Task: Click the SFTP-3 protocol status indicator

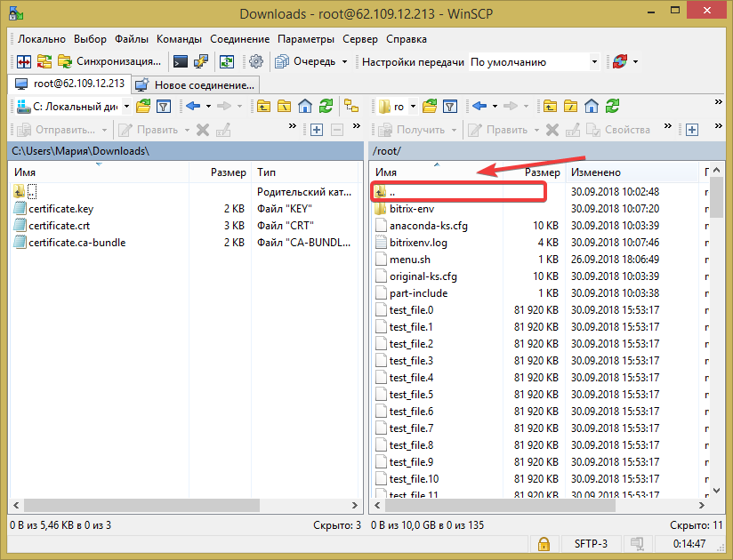Action: (591, 544)
